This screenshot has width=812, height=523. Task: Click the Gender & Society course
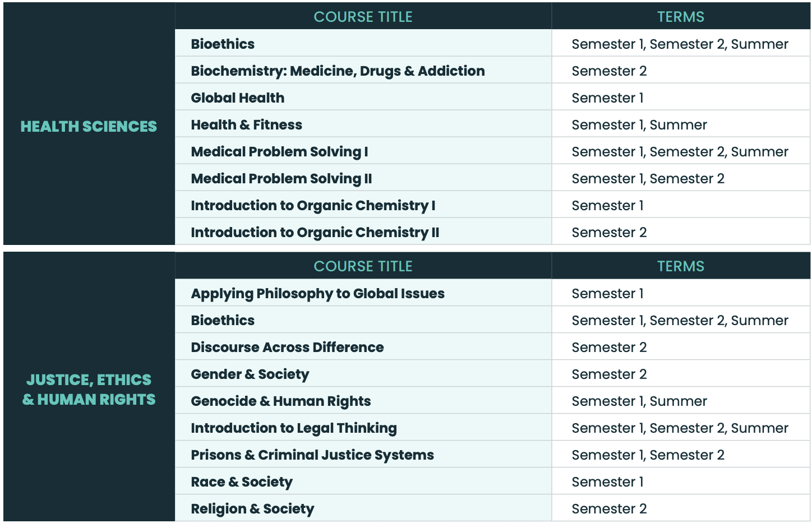tap(250, 374)
